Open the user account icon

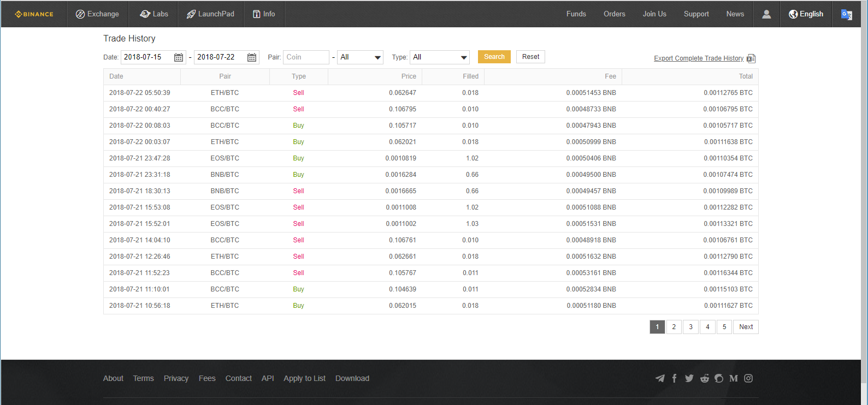pos(766,14)
